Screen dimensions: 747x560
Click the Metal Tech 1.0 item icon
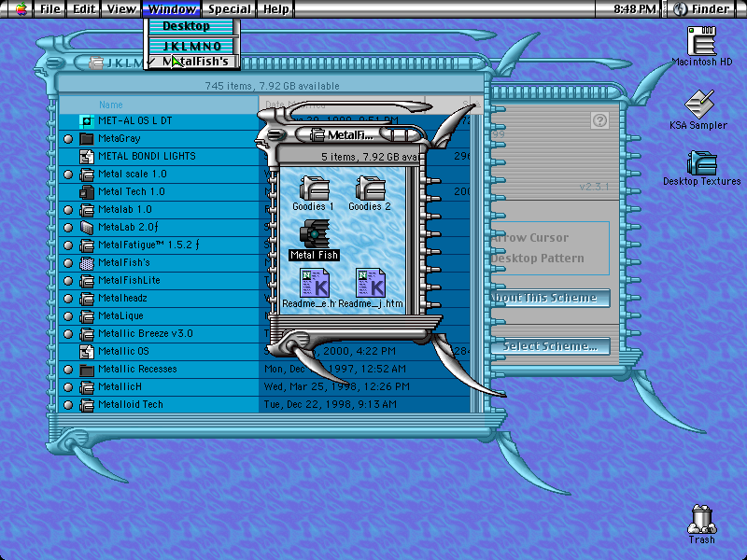point(86,192)
